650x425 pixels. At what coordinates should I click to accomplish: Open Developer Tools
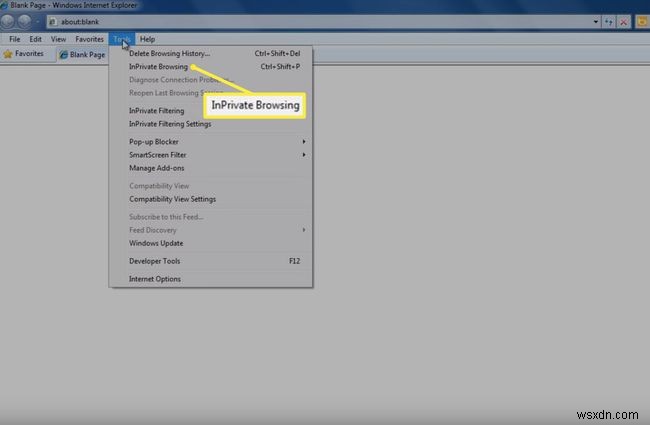tap(211, 261)
